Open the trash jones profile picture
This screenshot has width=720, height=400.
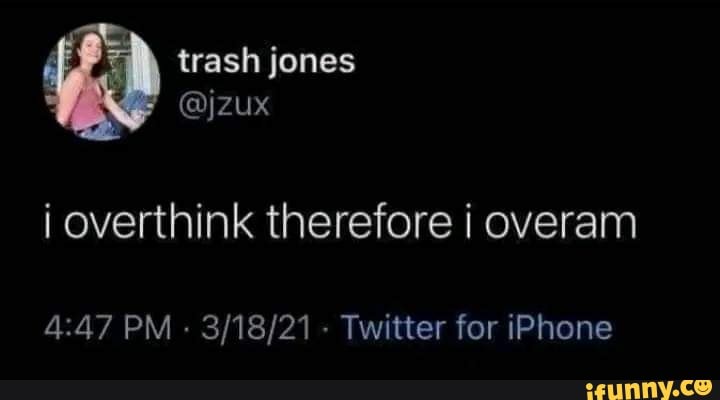[101, 81]
